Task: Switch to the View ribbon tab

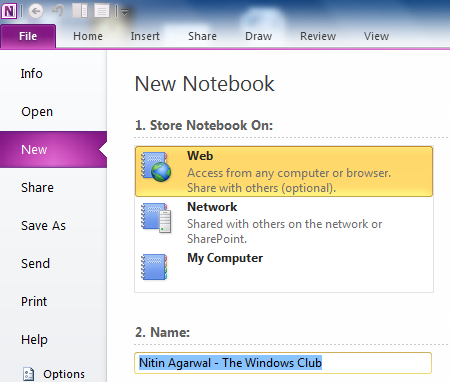Action: tap(376, 36)
